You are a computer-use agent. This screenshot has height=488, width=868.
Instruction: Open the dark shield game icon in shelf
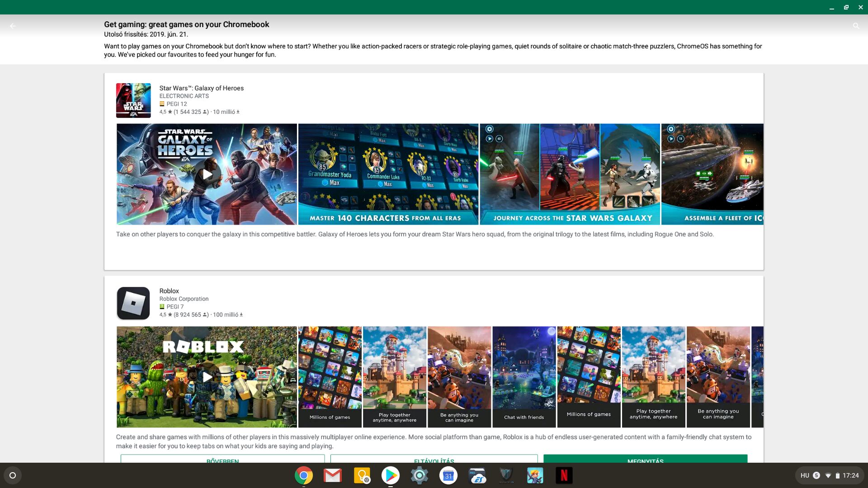[506, 475]
